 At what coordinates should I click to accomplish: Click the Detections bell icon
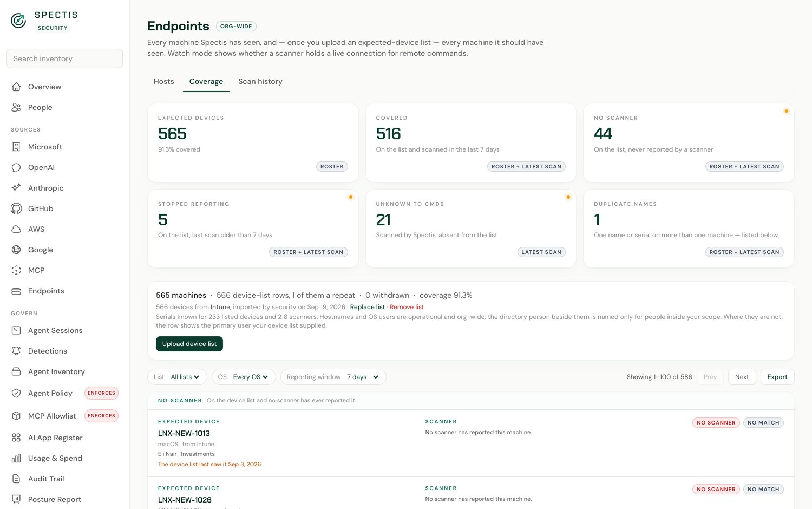(16, 351)
